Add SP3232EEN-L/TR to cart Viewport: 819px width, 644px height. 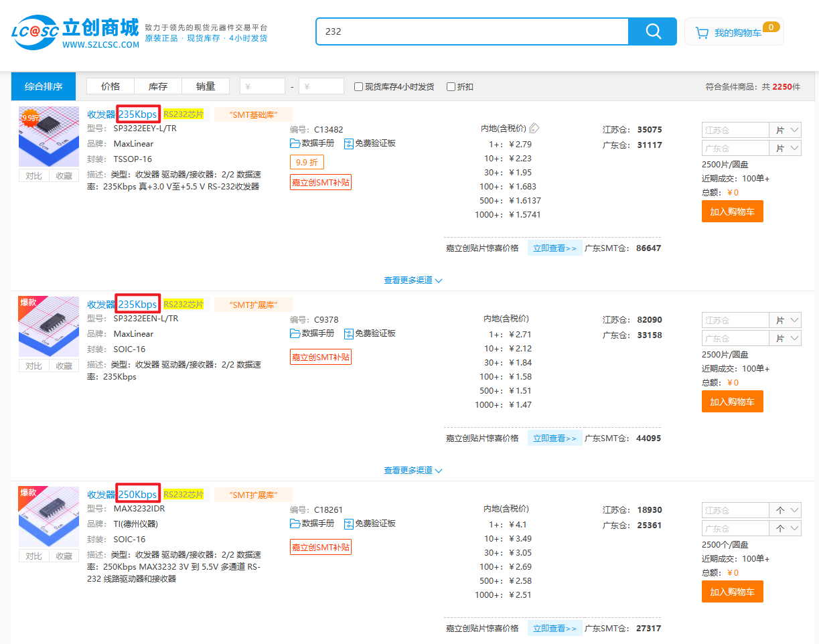732,402
